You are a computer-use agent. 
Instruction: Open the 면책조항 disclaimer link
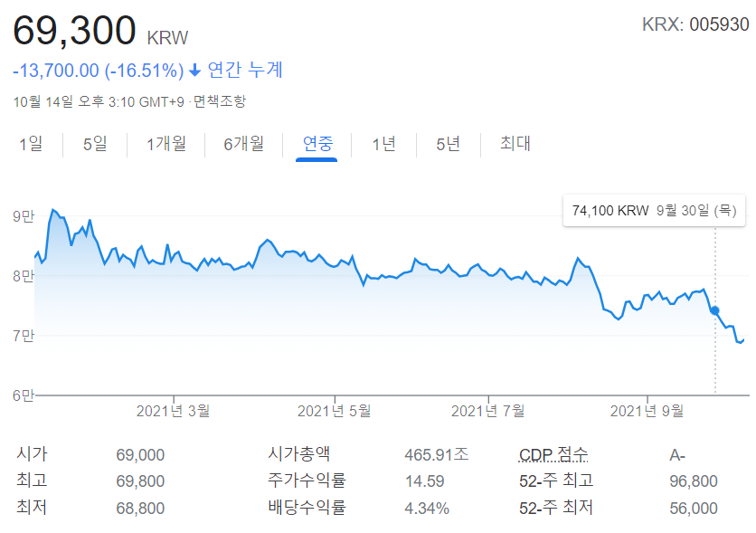tap(220, 101)
